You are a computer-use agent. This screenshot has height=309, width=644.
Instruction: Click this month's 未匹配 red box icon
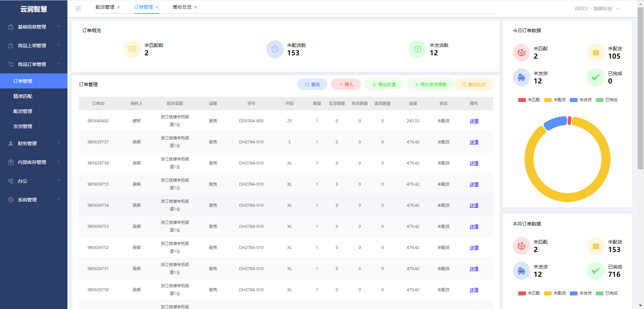tap(522, 246)
